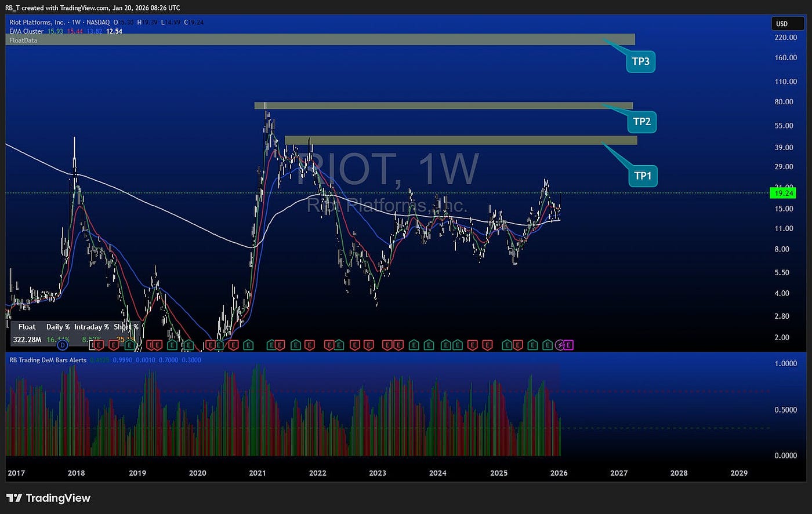Click the lightning bolt event marker
This screenshot has height=514, width=812.
(560, 345)
